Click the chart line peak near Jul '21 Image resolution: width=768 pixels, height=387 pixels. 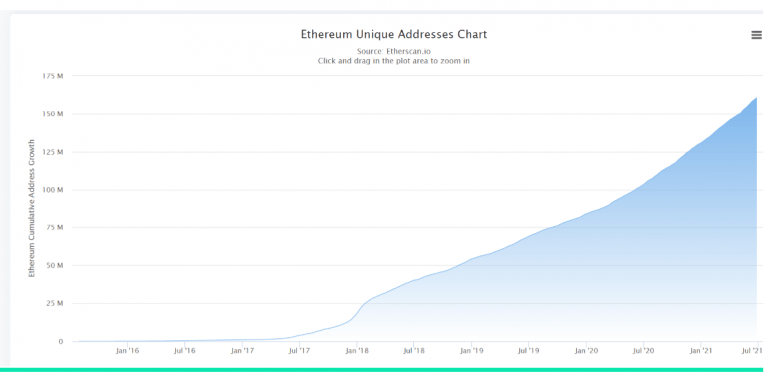756,98
